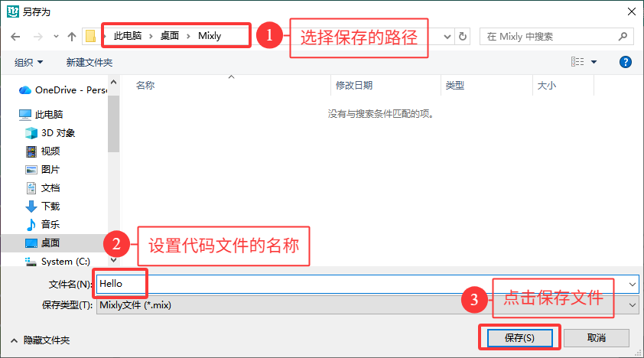This screenshot has width=644, height=358.
Task: Click 新建文件夹 button
Action: pyautogui.click(x=89, y=63)
